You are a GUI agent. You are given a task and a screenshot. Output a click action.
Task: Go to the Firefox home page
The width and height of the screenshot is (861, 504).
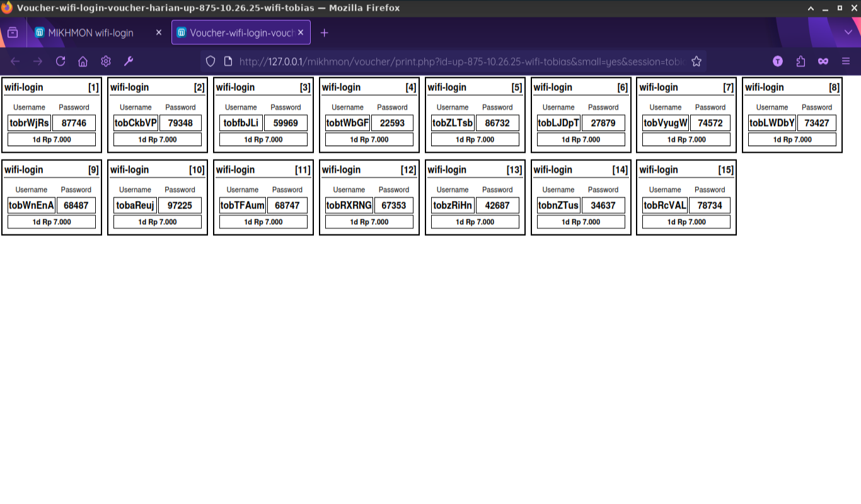(83, 61)
